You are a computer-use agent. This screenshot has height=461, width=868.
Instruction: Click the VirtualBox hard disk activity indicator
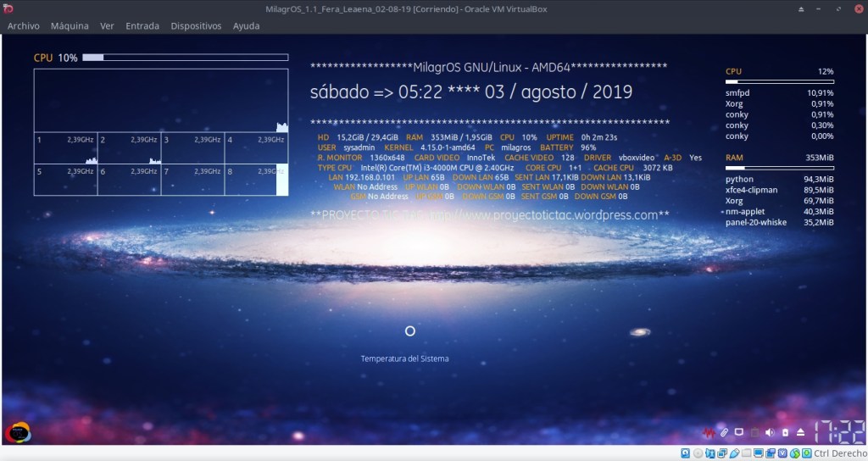685,453
